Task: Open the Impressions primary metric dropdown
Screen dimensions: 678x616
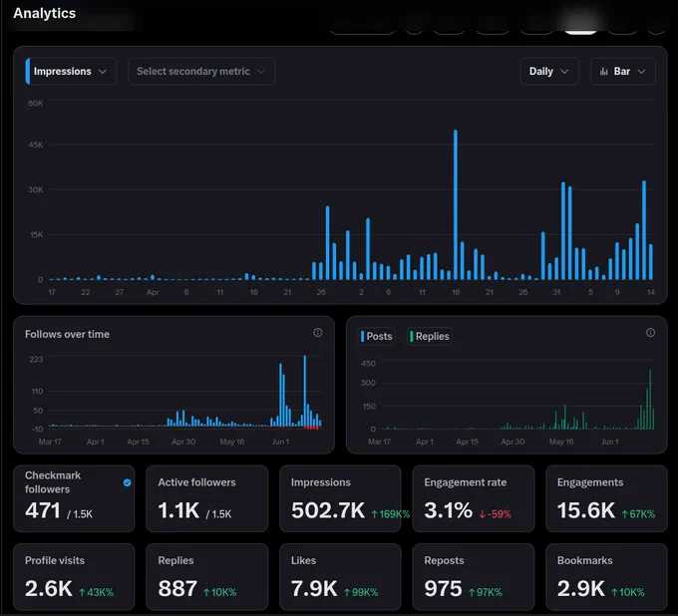Action: tap(71, 72)
